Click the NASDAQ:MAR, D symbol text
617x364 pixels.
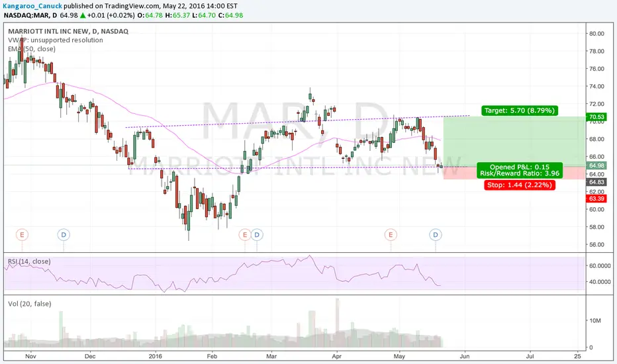coord(30,15)
